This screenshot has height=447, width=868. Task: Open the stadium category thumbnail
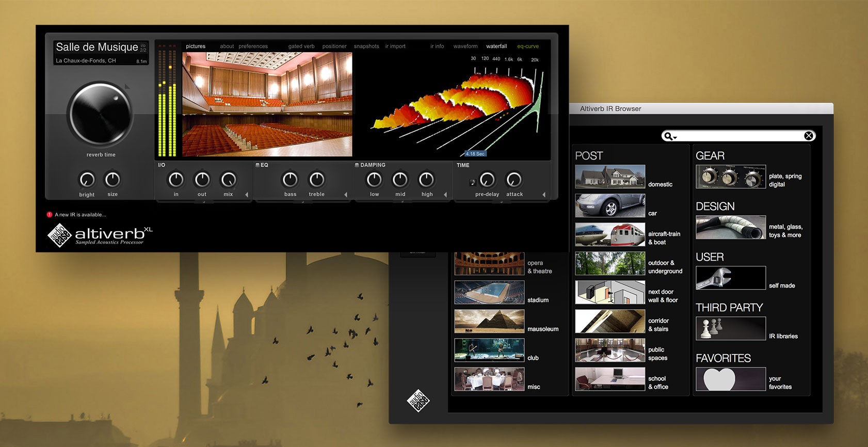489,293
